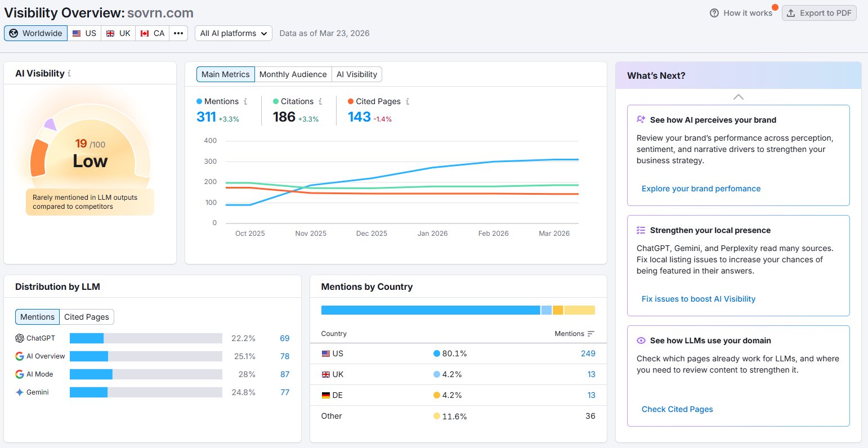The image size is (868, 448).
Task: Click the 143 Cited Pages total value
Action: click(359, 117)
